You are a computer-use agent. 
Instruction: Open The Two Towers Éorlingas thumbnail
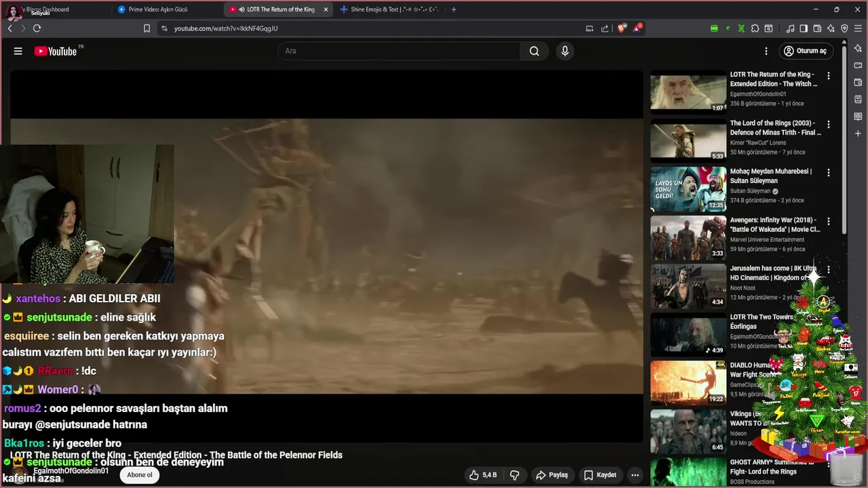pyautogui.click(x=688, y=334)
